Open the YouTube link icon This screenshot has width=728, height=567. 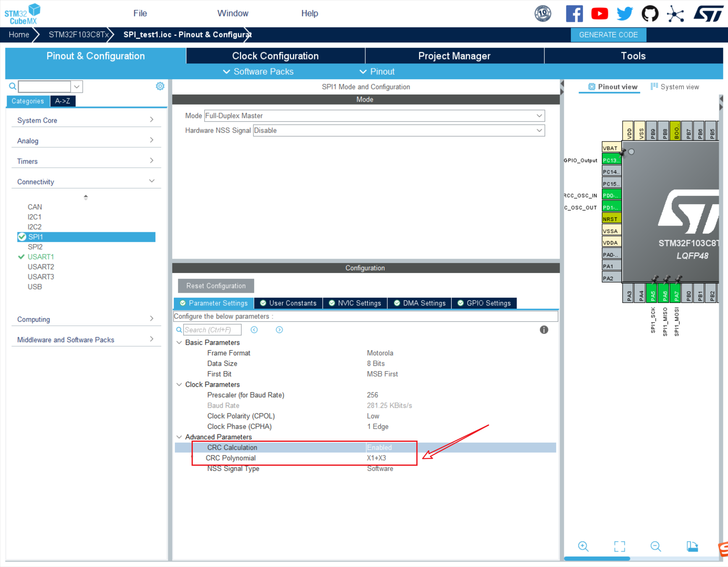599,13
